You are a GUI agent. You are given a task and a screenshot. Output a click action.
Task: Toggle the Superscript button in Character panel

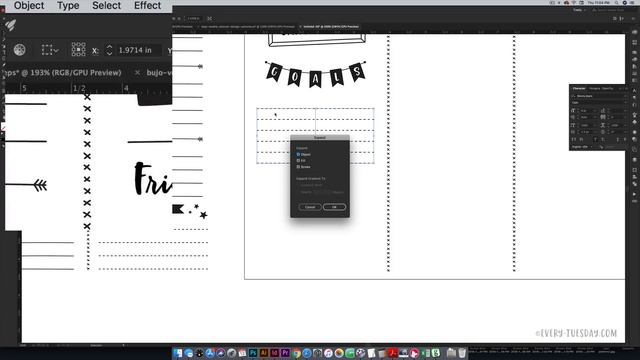[595, 140]
